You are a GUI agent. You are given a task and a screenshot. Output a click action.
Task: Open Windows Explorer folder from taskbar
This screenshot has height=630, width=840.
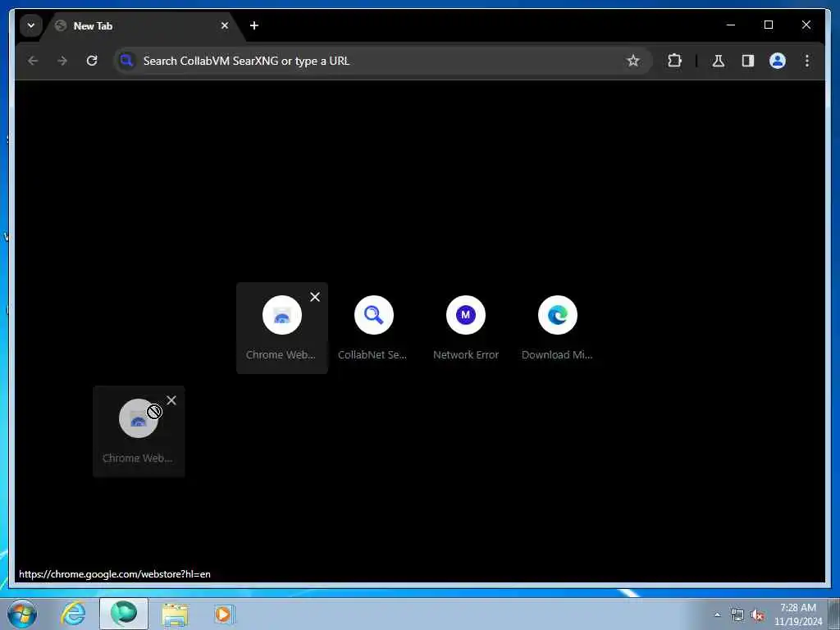175,614
